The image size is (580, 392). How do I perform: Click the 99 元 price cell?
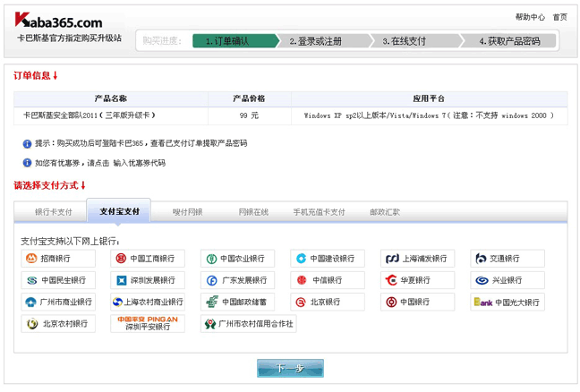point(249,115)
